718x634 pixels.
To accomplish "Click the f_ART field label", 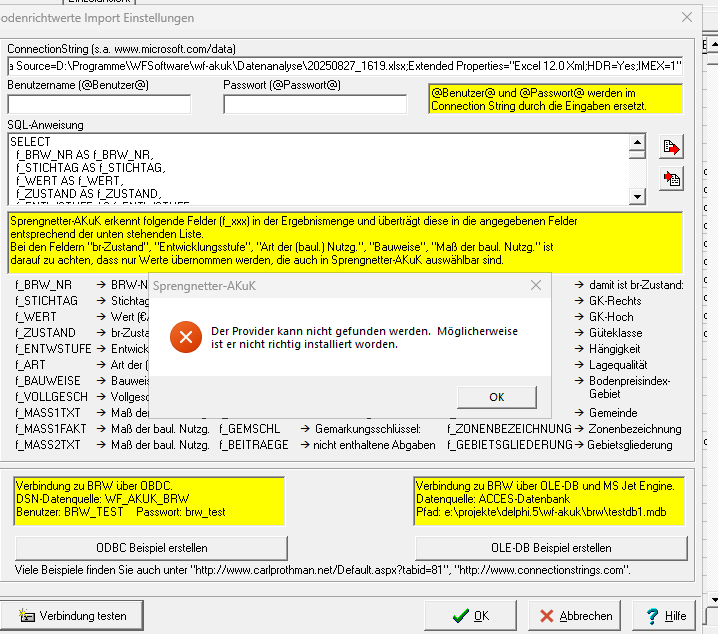I will coord(30,365).
